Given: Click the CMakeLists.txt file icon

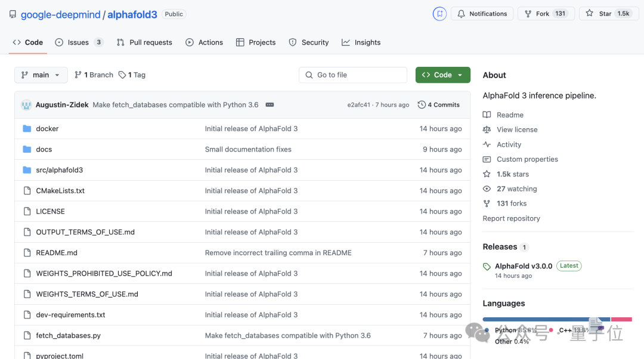Looking at the screenshot, I should 27,191.
